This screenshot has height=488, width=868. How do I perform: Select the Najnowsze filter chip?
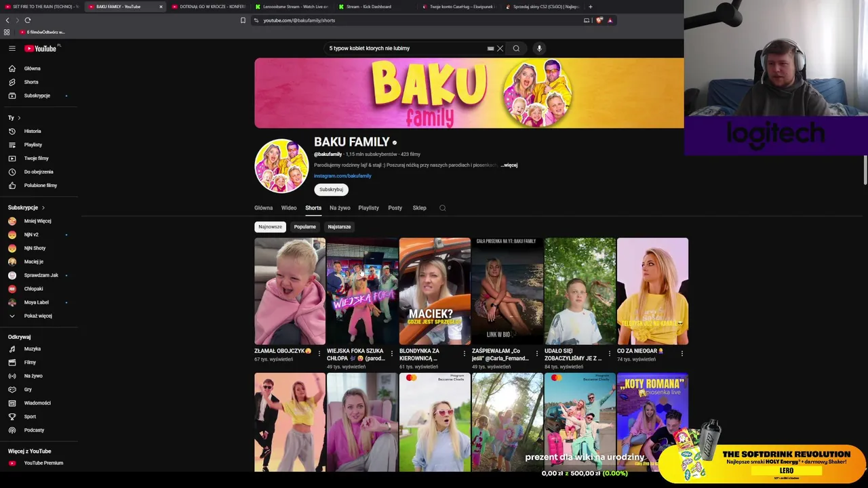270,226
